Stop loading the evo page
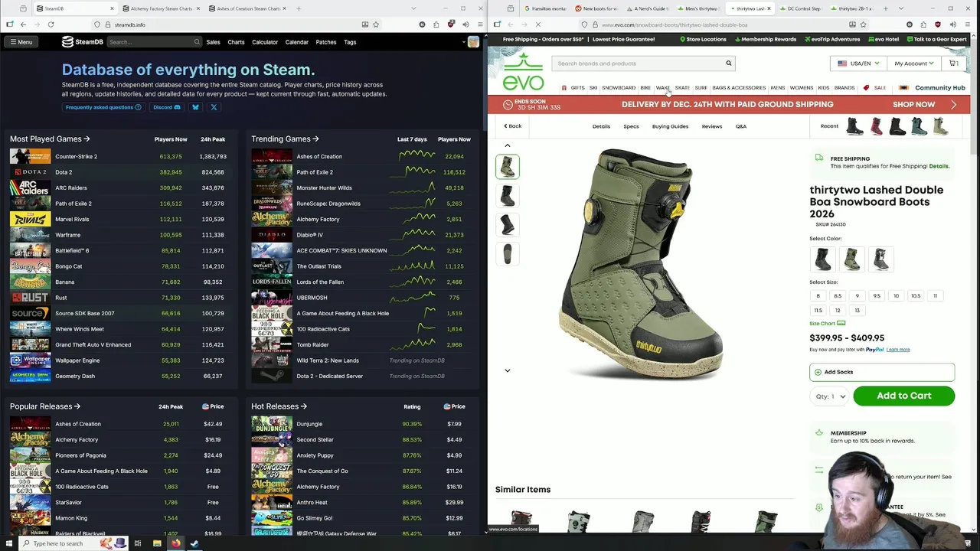This screenshot has height=551, width=980. pyautogui.click(x=537, y=24)
